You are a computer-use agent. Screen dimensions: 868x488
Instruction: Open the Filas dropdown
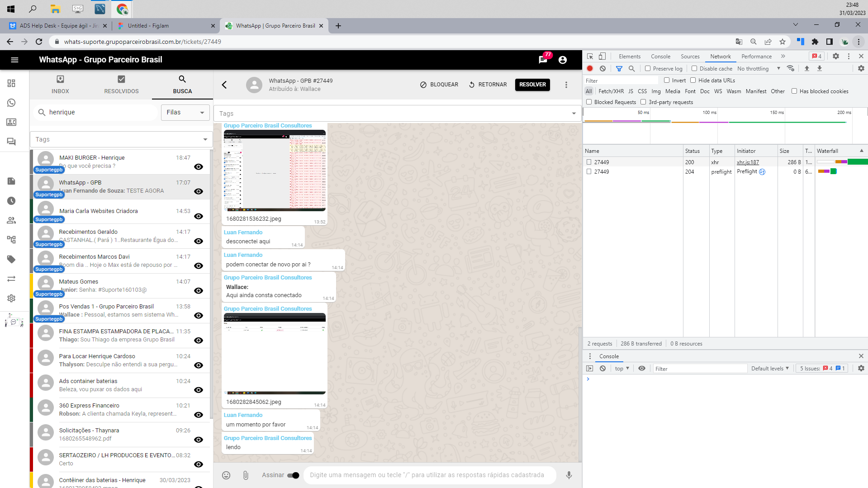[x=185, y=112]
